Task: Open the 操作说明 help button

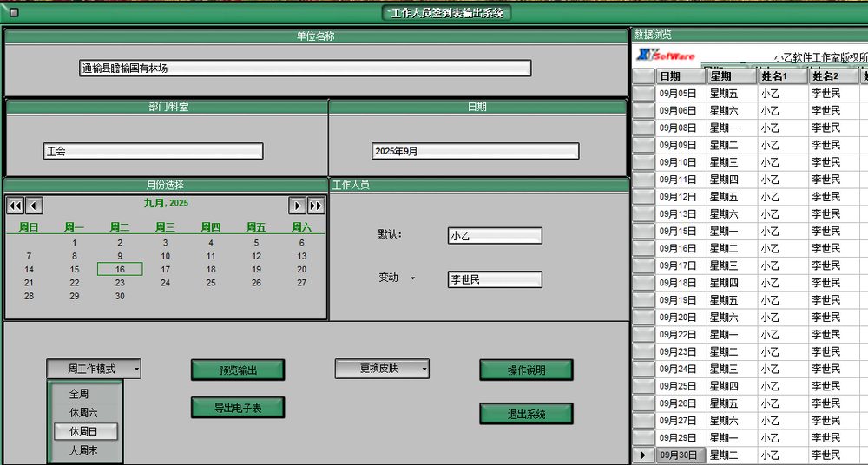Action: (527, 370)
